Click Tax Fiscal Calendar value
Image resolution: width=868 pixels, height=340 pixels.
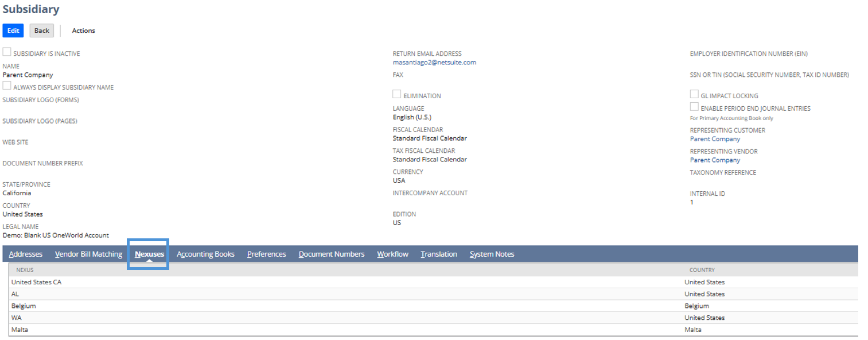pyautogui.click(x=430, y=160)
